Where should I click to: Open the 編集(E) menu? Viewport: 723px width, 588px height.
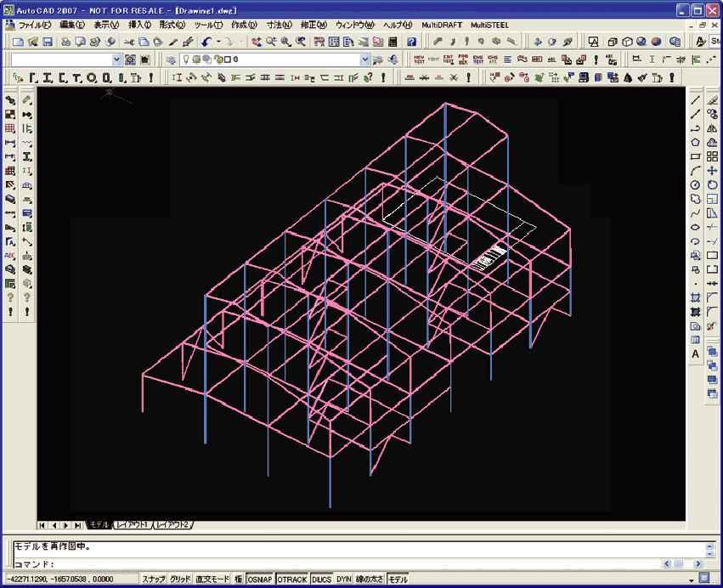click(72, 25)
